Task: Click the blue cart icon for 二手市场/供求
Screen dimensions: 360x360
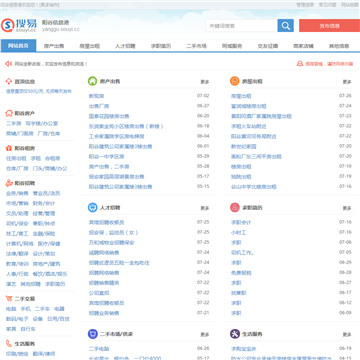Action: 92,334
